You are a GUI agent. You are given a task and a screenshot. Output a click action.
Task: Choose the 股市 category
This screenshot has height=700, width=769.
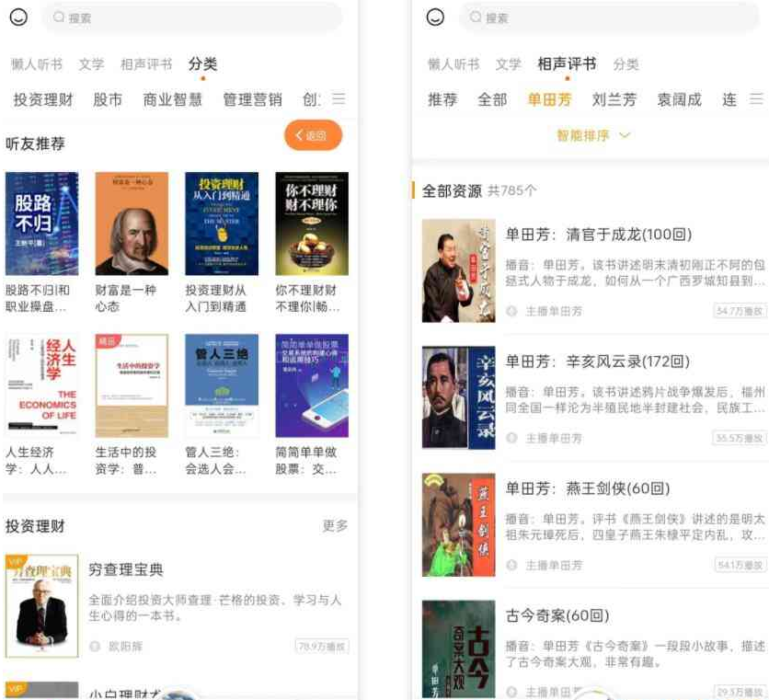pyautogui.click(x=108, y=99)
